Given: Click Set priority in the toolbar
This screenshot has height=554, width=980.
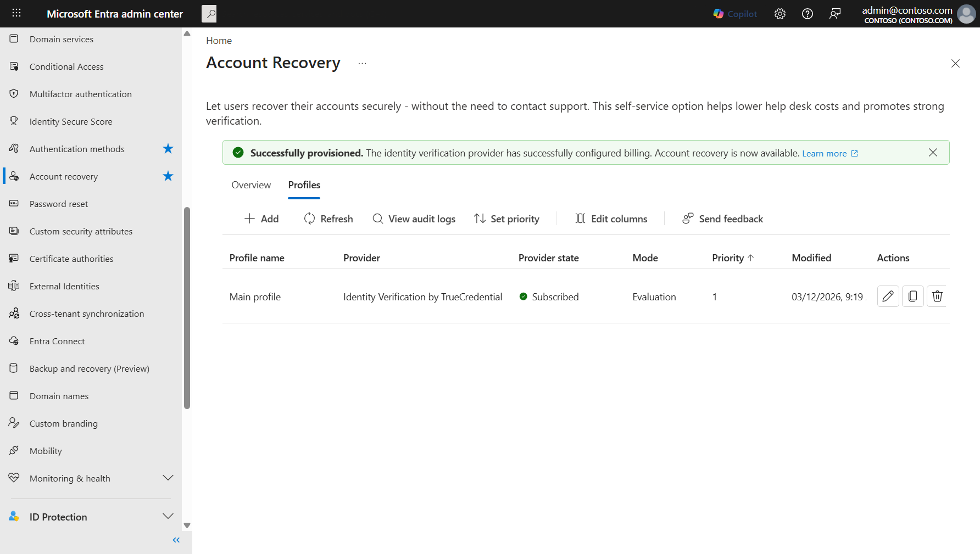Looking at the screenshot, I should coord(506,219).
